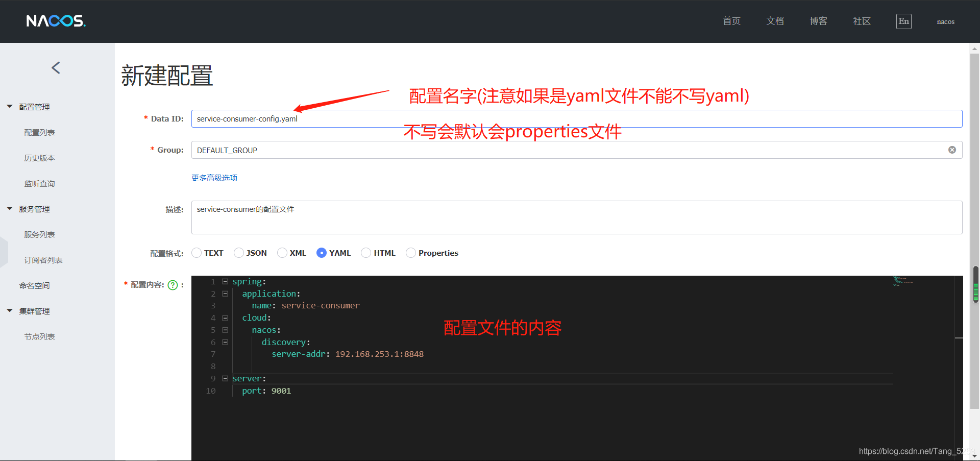Open 首页 in top navigation
This screenshot has width=980, height=461.
pos(731,21)
